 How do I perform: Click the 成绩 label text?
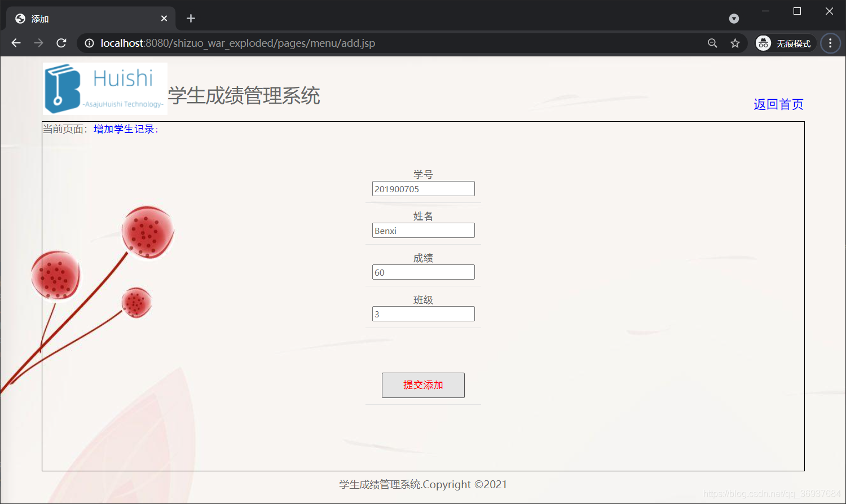[423, 258]
